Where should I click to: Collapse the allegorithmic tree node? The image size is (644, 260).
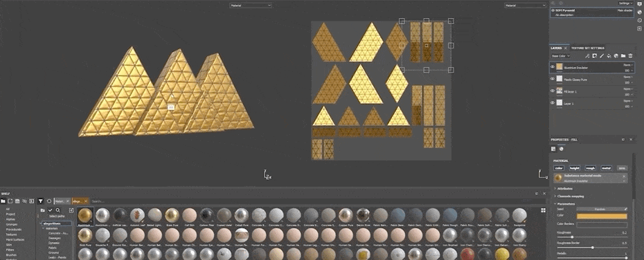[41, 223]
